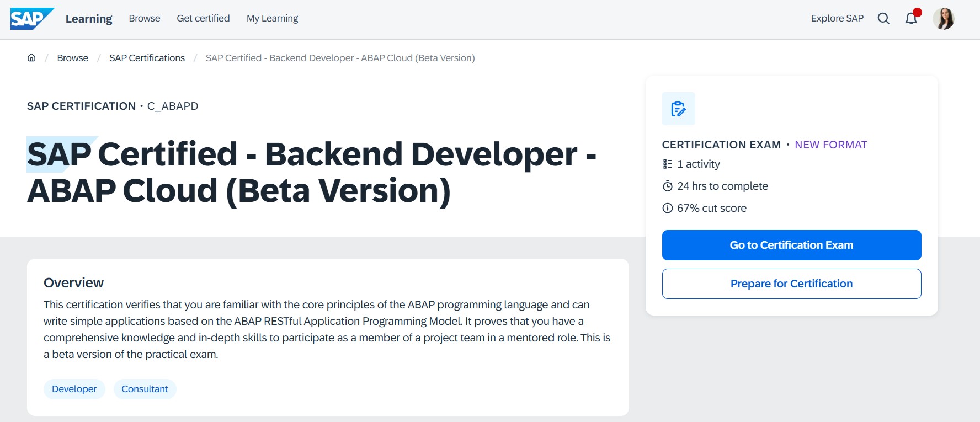Viewport: 980px width, 422px height.
Task: Click the NEW FORMAT label
Action: pos(831,145)
